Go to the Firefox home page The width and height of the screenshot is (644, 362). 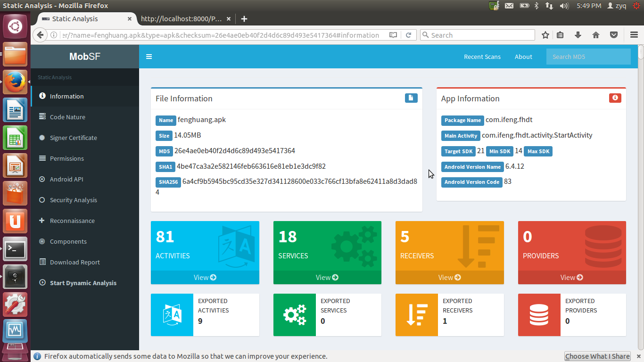[596, 35]
